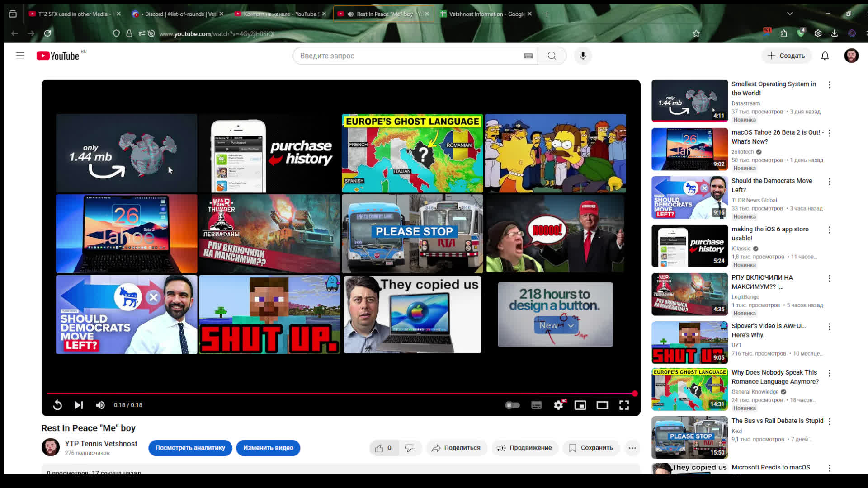
Task: Click the search magnifier button
Action: click(552, 56)
